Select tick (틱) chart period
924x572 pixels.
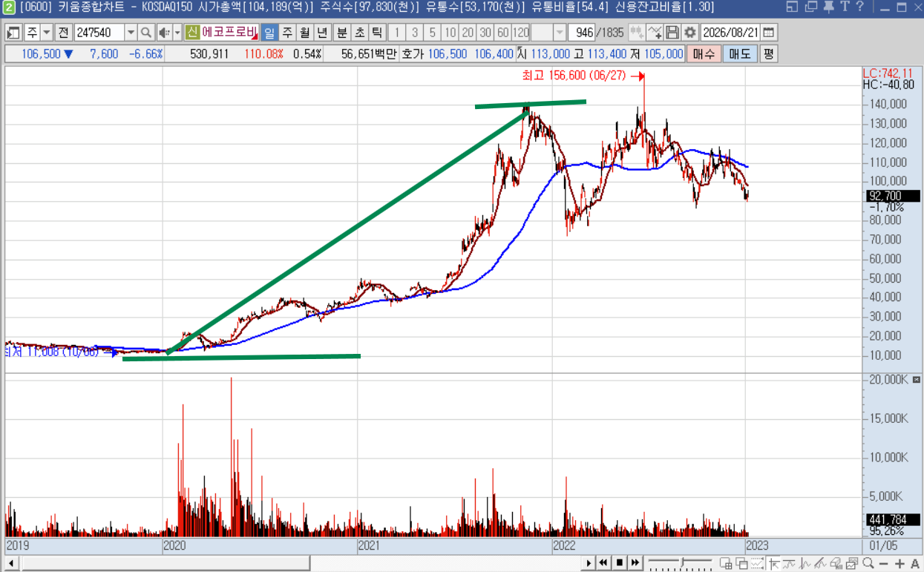tap(377, 33)
